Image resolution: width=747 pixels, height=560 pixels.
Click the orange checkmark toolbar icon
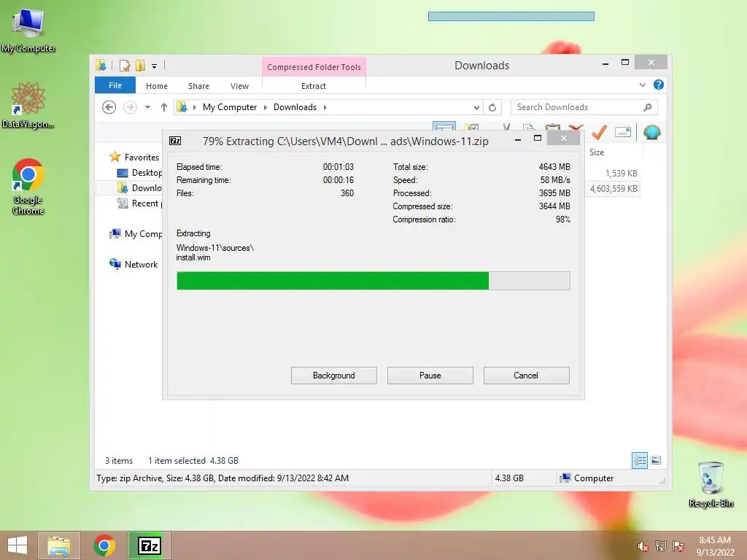(599, 132)
